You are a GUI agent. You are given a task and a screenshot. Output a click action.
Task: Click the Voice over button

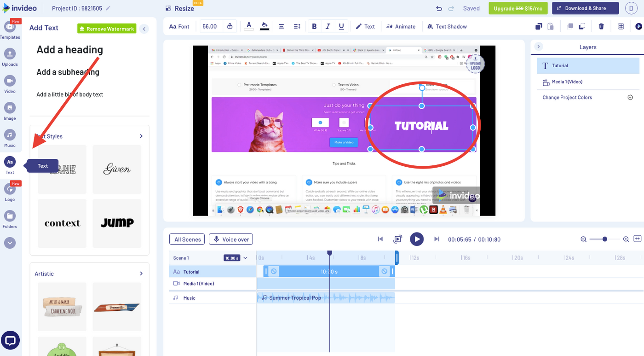231,239
